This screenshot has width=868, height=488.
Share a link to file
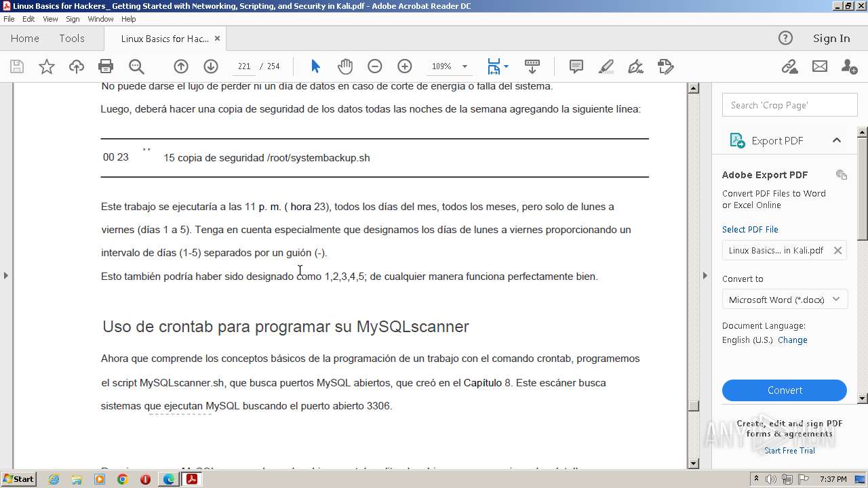click(789, 66)
